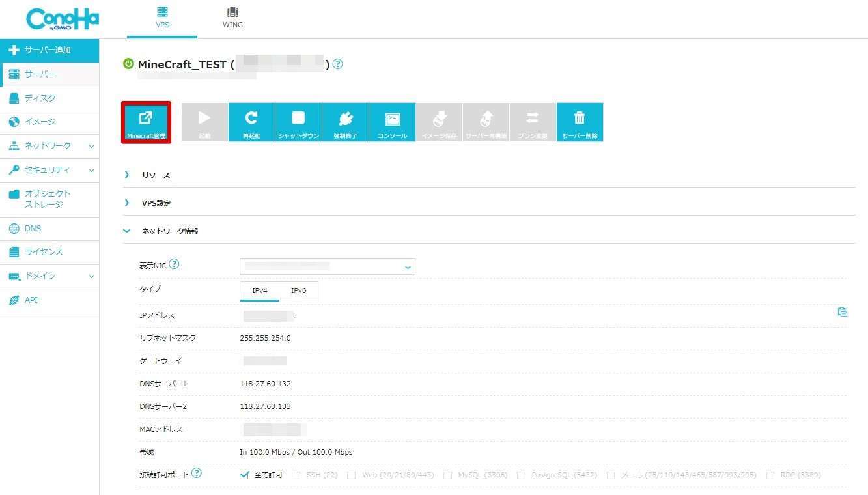Viewport: 868px width, 495px height.
Task: Toggle the メール port checkbox
Action: [x=611, y=475]
